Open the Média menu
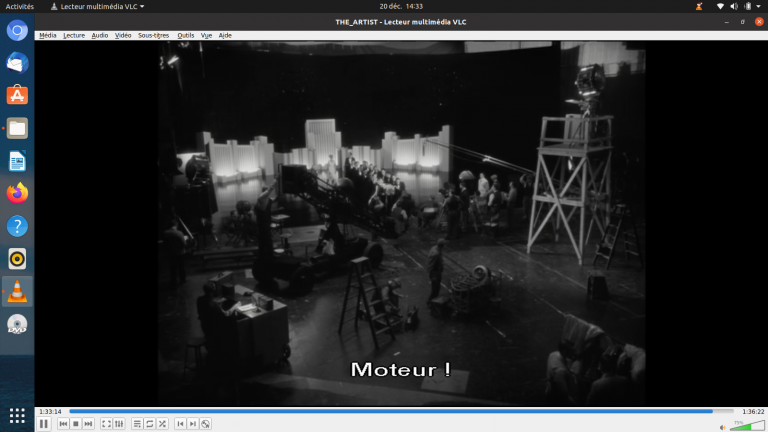This screenshot has width=768, height=432. [47, 35]
